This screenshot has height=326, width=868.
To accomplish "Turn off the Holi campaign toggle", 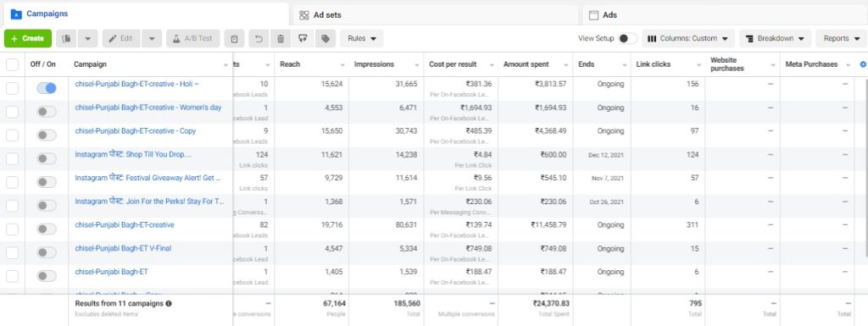I will pyautogui.click(x=47, y=88).
